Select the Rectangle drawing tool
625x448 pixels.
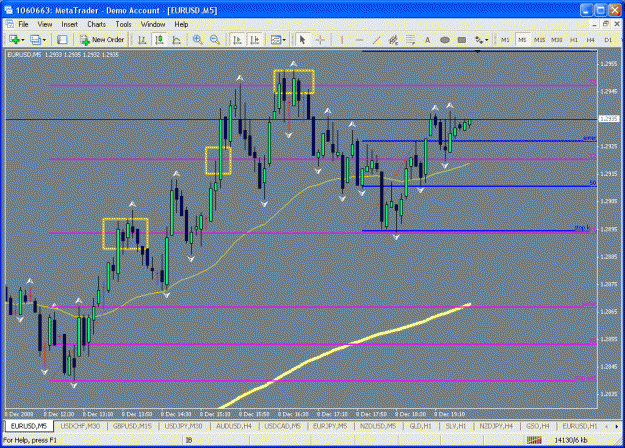click(462, 40)
